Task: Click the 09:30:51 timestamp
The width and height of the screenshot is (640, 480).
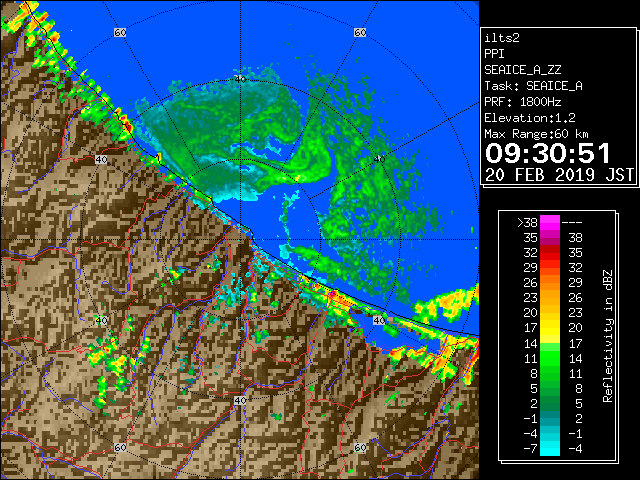Action: [548, 153]
